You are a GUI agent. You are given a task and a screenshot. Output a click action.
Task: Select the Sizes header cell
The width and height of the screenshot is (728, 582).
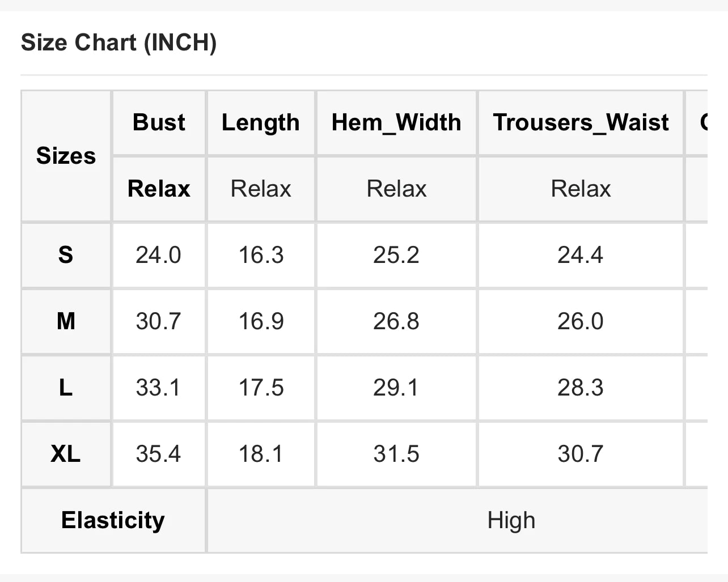click(66, 156)
